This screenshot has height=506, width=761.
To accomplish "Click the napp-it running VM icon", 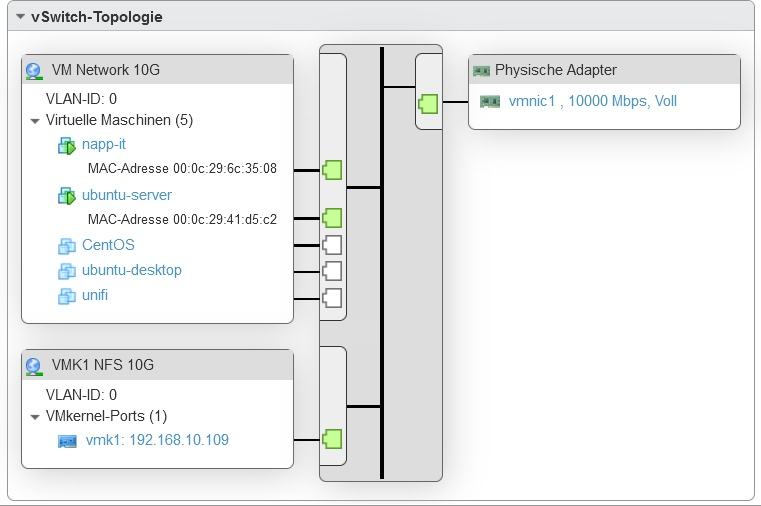I will (67, 146).
